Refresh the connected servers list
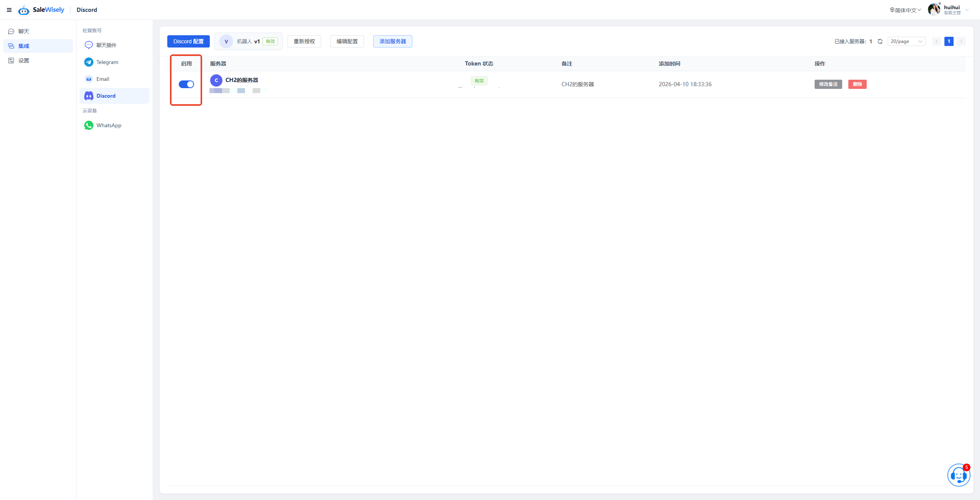 (880, 41)
